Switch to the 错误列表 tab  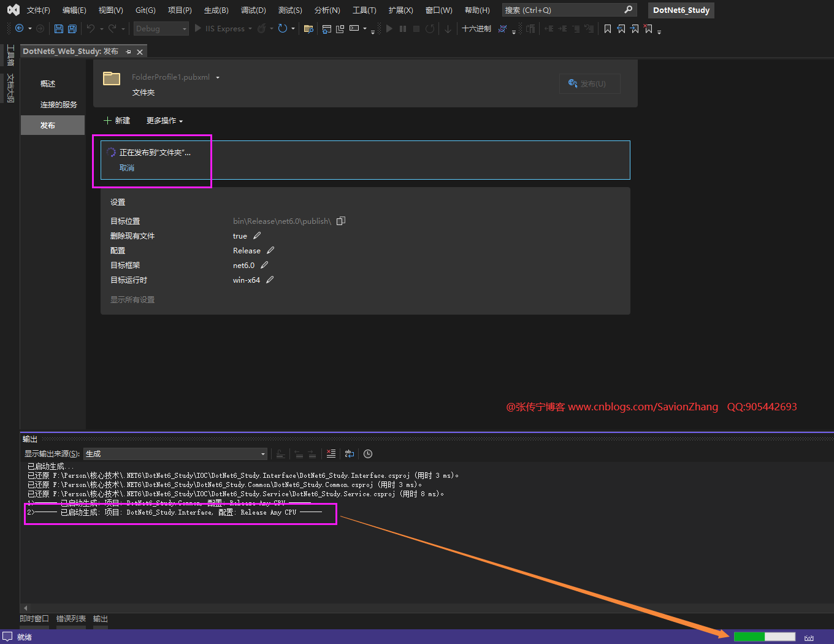click(x=71, y=619)
